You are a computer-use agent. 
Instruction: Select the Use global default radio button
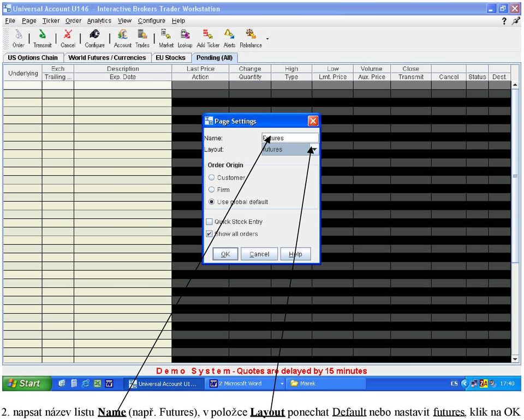click(x=212, y=202)
